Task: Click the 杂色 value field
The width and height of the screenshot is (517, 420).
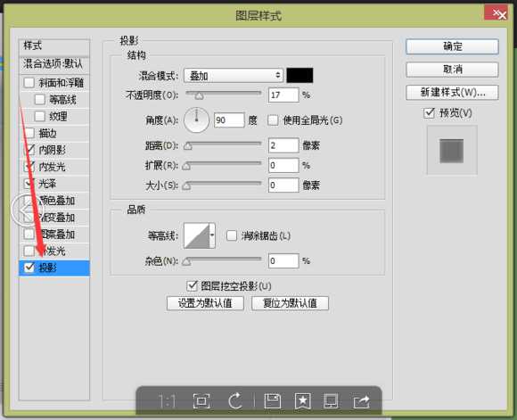Action: click(283, 261)
